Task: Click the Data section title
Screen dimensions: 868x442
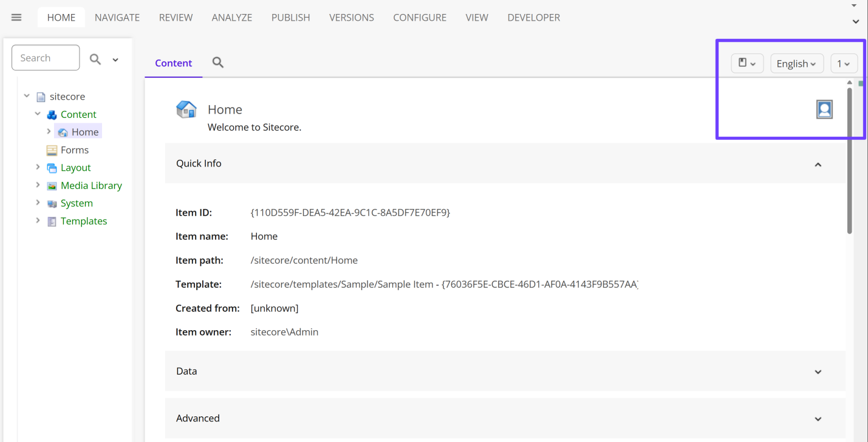Action: [186, 371]
